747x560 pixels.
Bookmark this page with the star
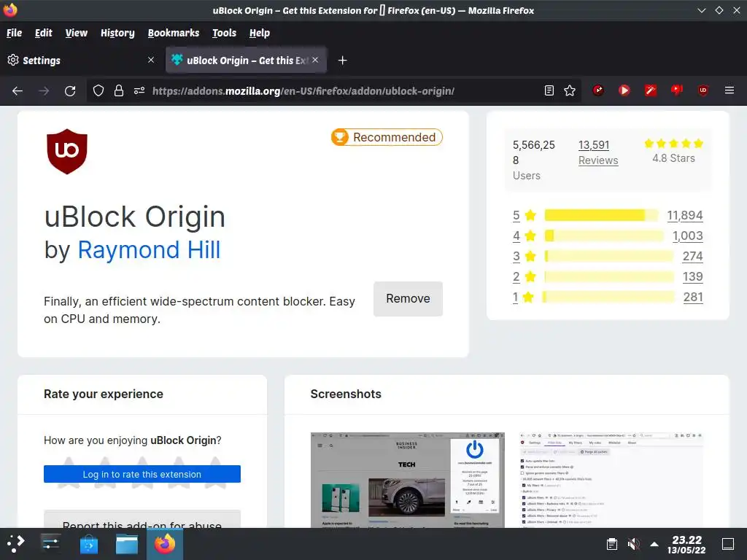click(570, 90)
